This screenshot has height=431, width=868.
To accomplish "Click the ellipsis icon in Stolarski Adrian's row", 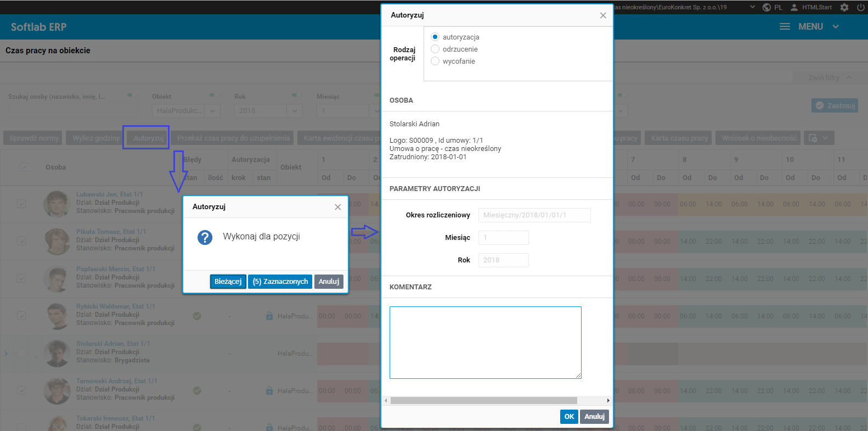I will click(36, 356).
